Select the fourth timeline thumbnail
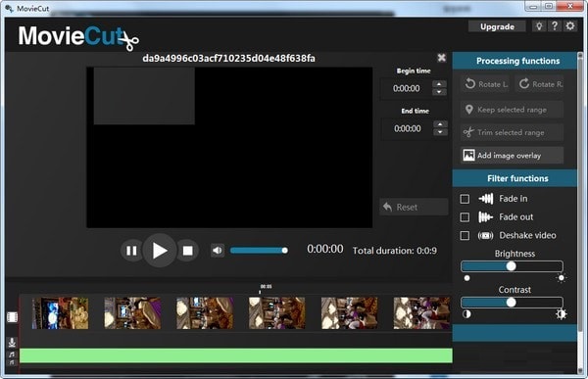This screenshot has width=588, height=379. click(x=277, y=313)
